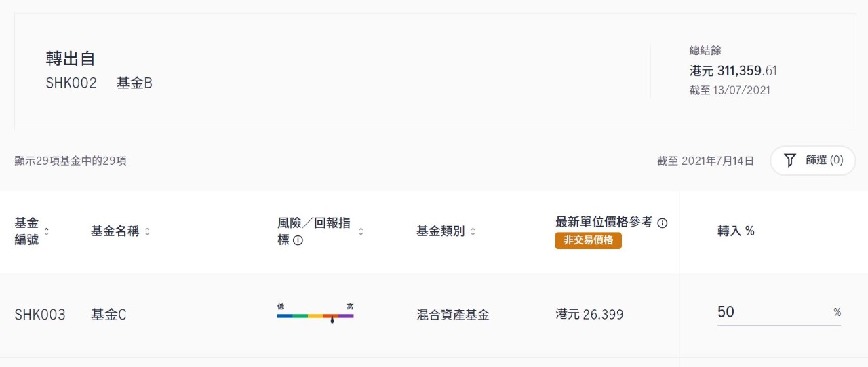Sort by 基金編號 column arrows
Image resolution: width=868 pixels, height=367 pixels.
coord(47,231)
